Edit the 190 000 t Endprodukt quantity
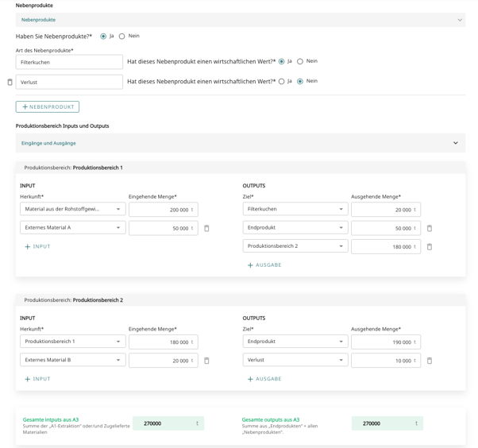Image resolution: width=478 pixels, height=448 pixels. click(x=386, y=342)
